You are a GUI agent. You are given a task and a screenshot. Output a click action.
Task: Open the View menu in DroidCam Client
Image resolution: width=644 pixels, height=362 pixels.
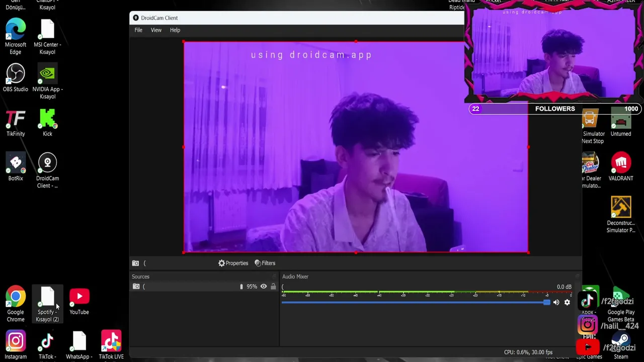[156, 30]
